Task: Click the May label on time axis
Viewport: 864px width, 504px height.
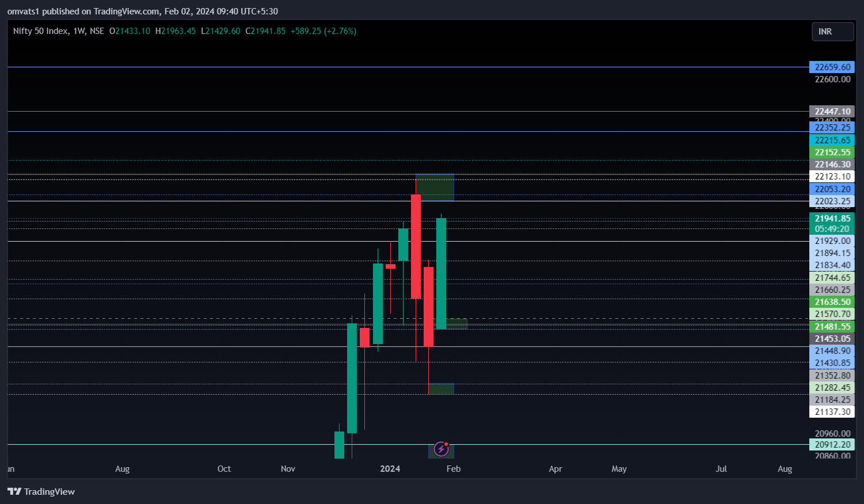Action: tap(619, 469)
